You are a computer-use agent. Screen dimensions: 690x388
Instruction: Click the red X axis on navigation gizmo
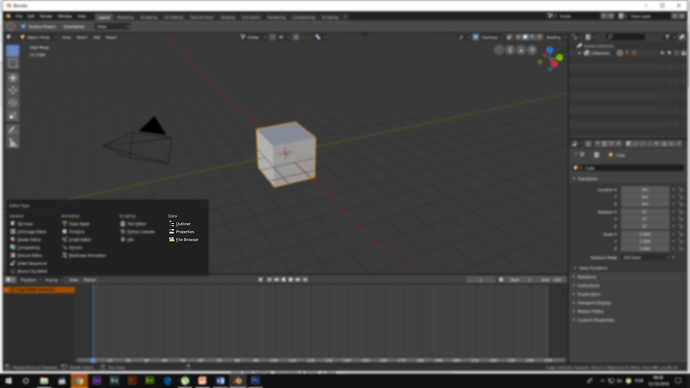[x=554, y=64]
